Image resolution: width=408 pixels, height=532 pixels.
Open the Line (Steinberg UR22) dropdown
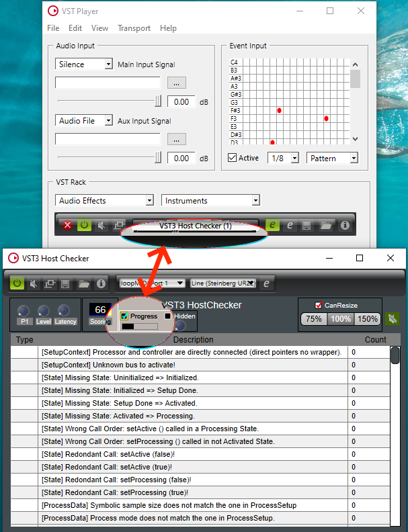222,283
